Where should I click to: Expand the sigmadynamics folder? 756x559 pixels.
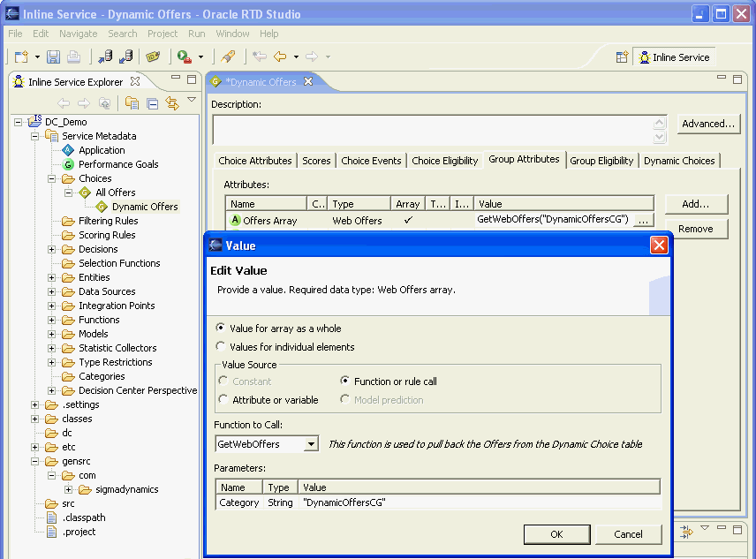[69, 489]
